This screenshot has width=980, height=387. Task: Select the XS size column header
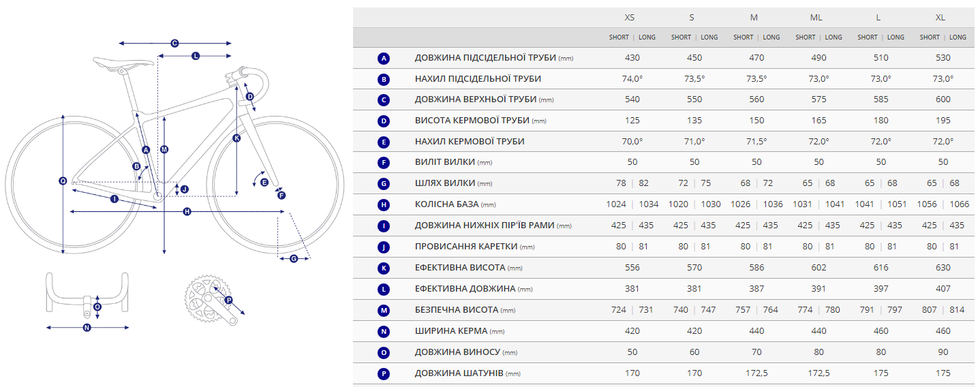pyautogui.click(x=629, y=18)
